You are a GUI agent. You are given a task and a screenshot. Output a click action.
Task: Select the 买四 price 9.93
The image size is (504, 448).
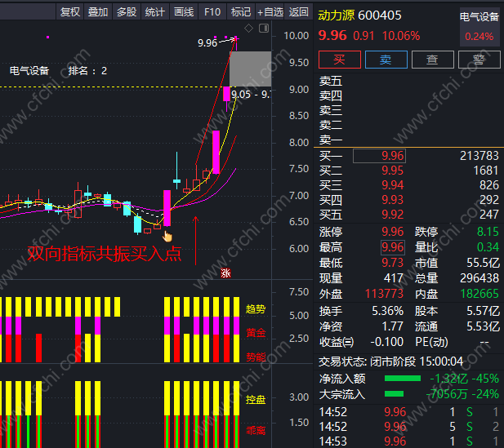point(392,200)
